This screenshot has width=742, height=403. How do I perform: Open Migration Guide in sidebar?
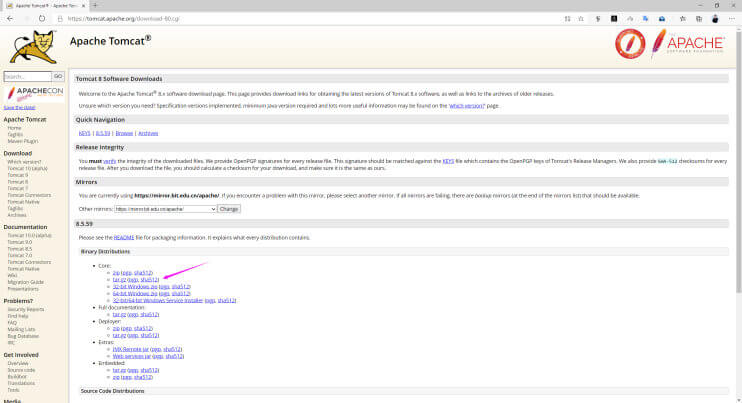(x=26, y=282)
